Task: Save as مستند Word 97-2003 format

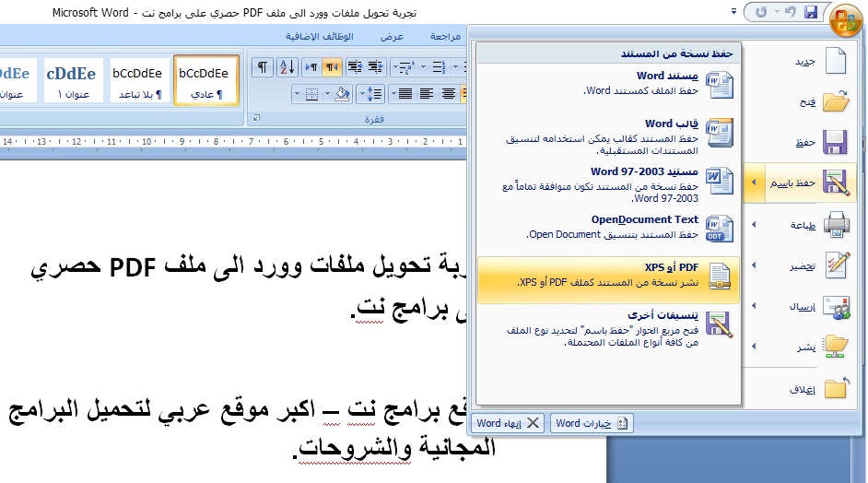Action: [x=608, y=184]
